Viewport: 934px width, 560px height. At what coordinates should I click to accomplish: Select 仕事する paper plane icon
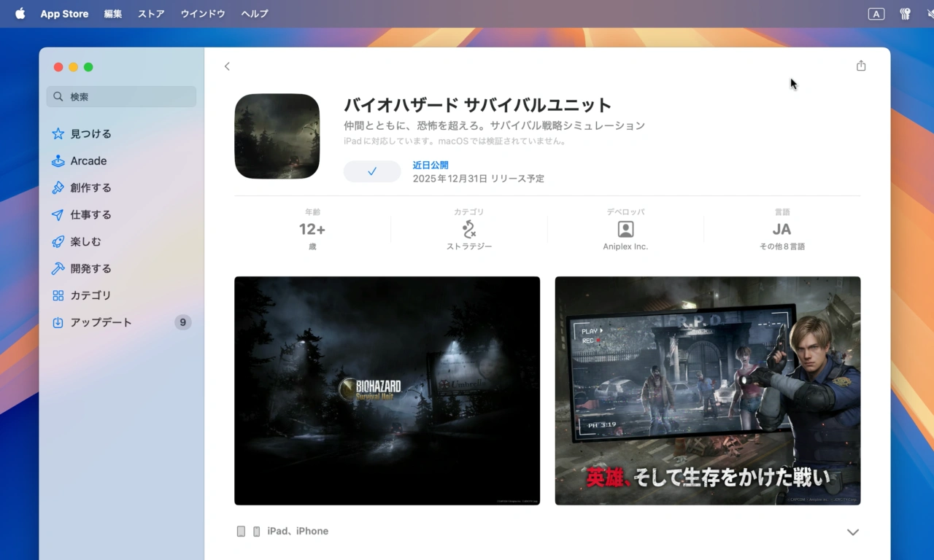coord(58,215)
